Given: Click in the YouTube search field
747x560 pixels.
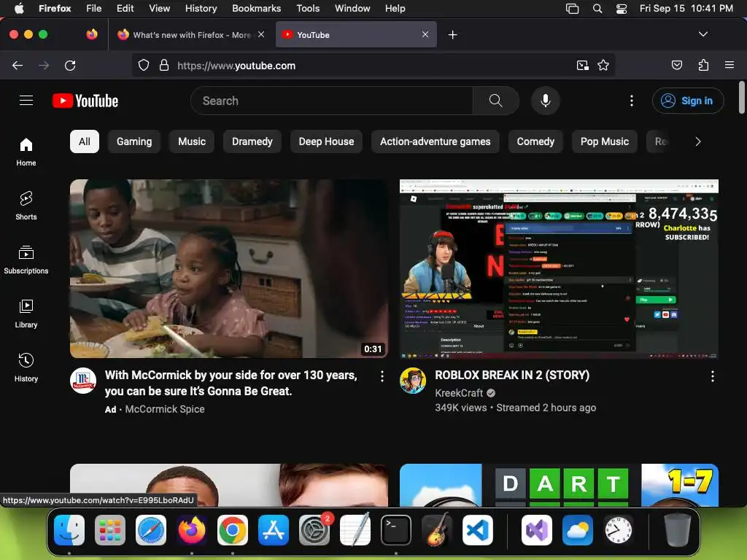Looking at the screenshot, I should 332,101.
